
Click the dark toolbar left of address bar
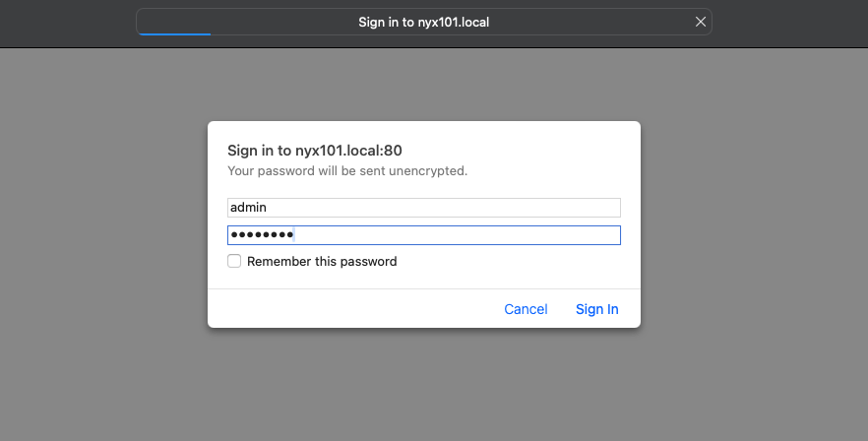[x=68, y=24]
